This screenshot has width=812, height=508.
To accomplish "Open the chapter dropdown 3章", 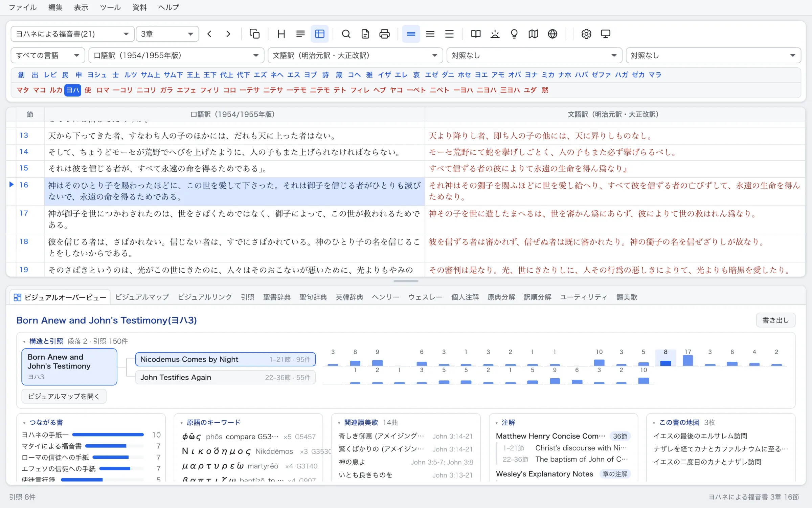I will click(167, 34).
